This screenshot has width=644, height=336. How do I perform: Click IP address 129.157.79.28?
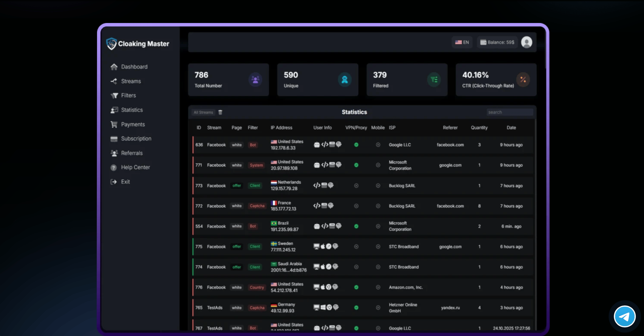(x=284, y=189)
